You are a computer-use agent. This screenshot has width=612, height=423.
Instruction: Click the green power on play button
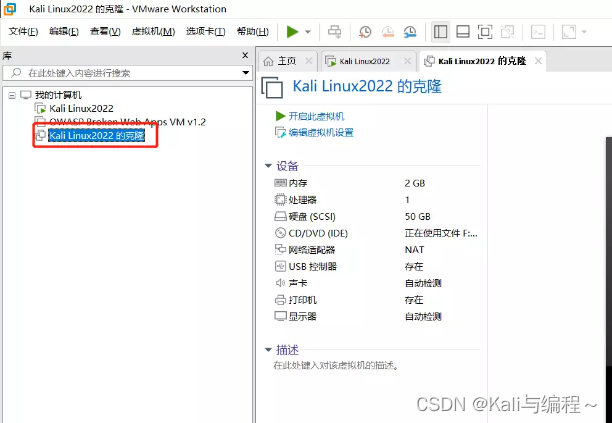point(292,32)
